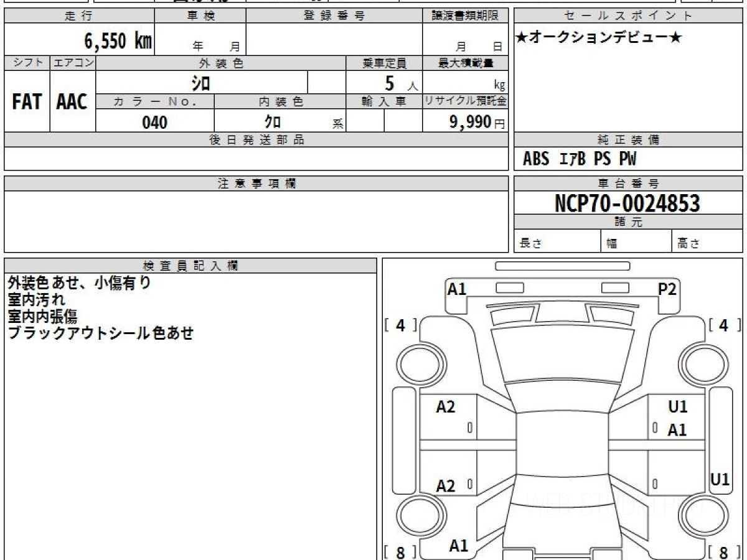Image resolution: width=747 pixels, height=560 pixels.
Task: Select the 乗車定員 header
Action: pos(384,63)
